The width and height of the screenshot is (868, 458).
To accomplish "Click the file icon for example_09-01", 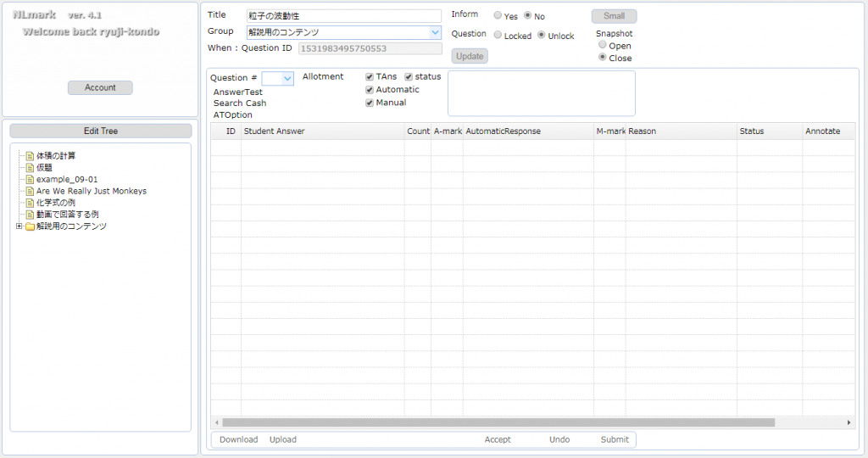I will 30,180.
